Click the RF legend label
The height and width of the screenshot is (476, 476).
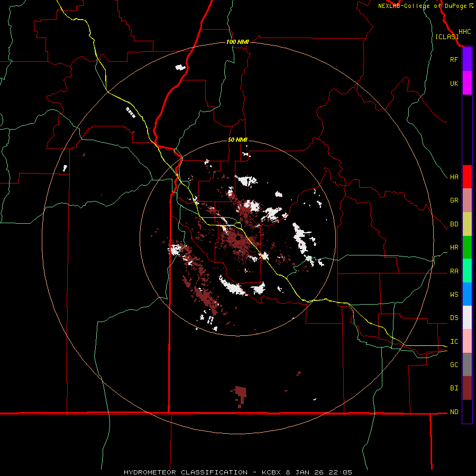pos(454,59)
